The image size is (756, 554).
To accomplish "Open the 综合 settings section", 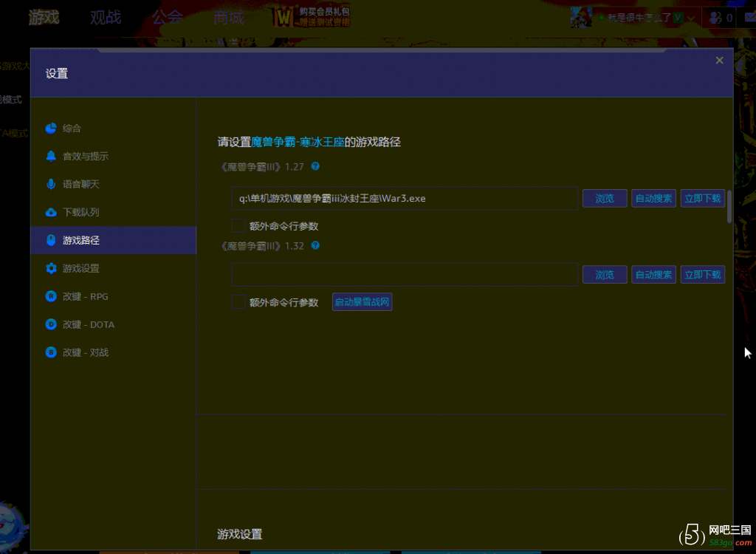I will (x=113, y=129).
